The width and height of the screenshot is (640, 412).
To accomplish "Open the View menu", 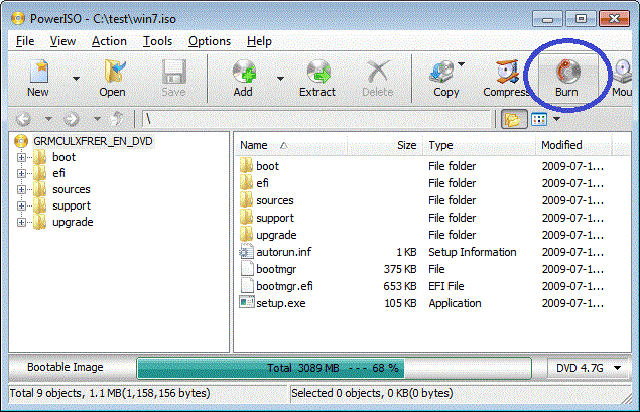I will [x=62, y=41].
